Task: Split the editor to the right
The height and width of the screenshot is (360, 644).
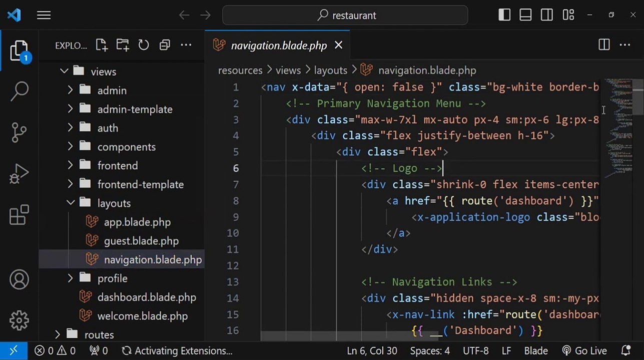Action: (604, 45)
